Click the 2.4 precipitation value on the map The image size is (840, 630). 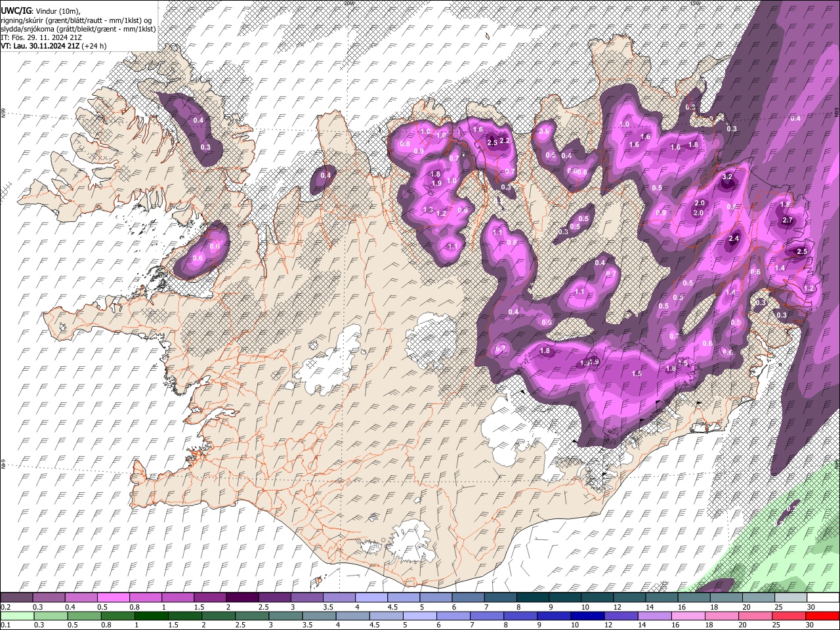(x=734, y=238)
